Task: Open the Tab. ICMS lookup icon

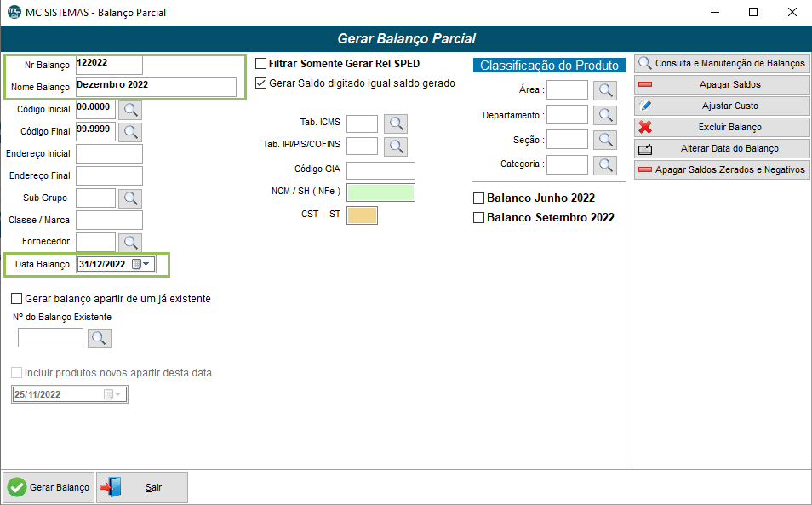Action: 396,123
